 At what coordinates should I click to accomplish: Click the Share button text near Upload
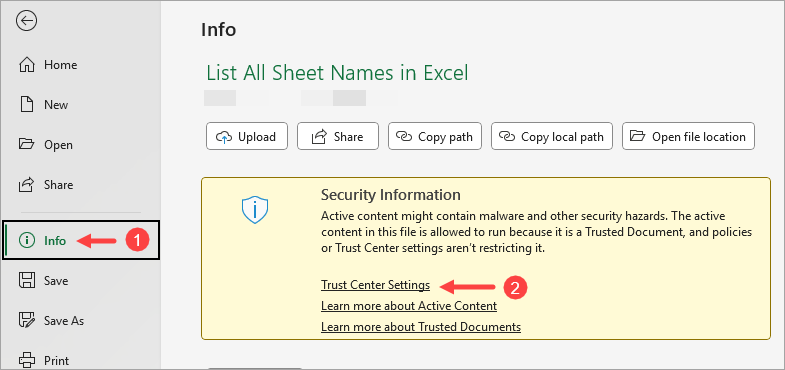pos(348,137)
